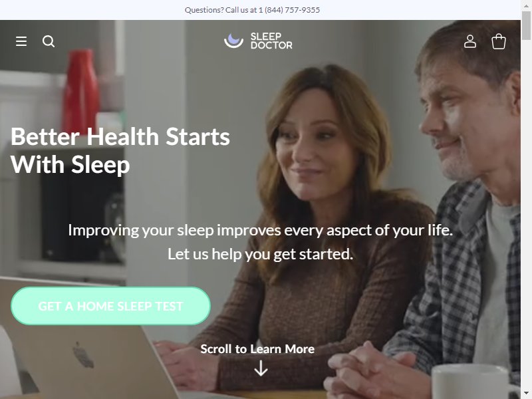Click the Better Health Starts With Sleep heading

tap(120, 151)
